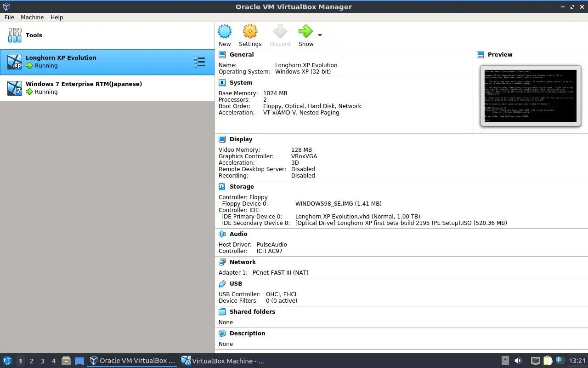588x368 pixels.
Task: Click the Network section icon
Action: click(x=222, y=262)
